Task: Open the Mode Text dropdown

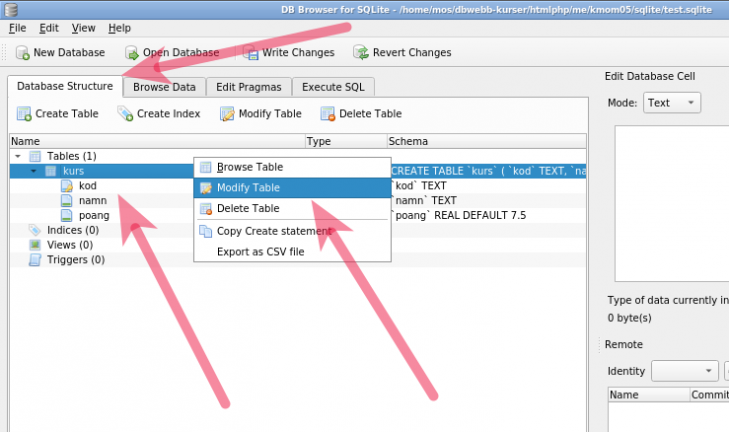Action: [672, 103]
